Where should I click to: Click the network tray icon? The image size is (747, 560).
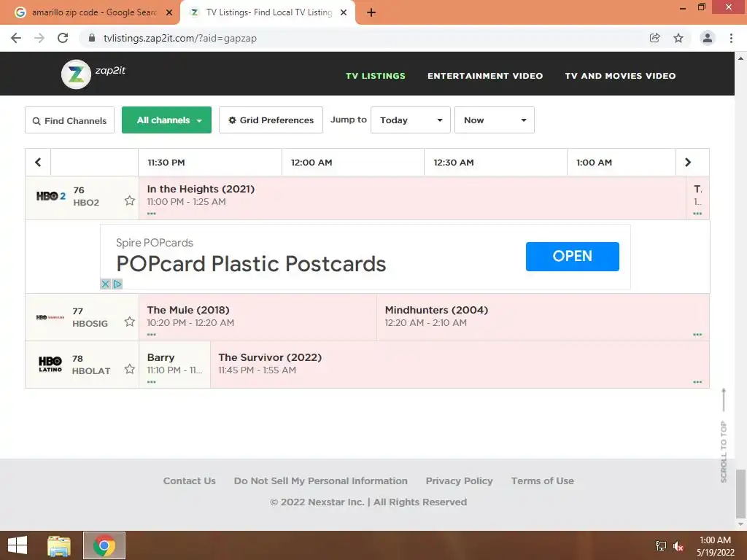coord(661,545)
